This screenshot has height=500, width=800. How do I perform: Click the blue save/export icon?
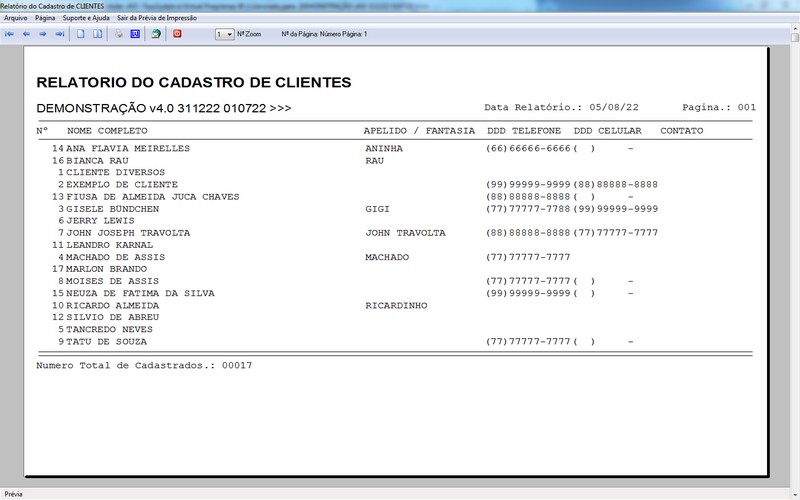(x=135, y=34)
